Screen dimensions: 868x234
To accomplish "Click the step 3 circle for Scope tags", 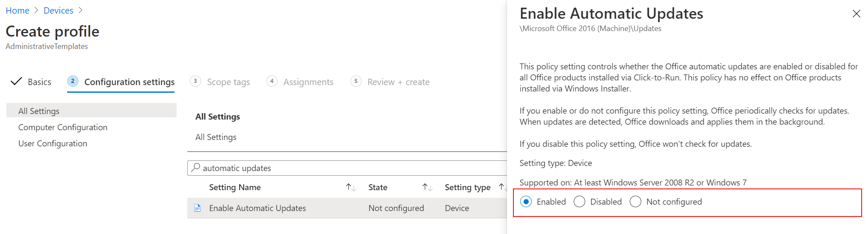I will click(x=195, y=81).
